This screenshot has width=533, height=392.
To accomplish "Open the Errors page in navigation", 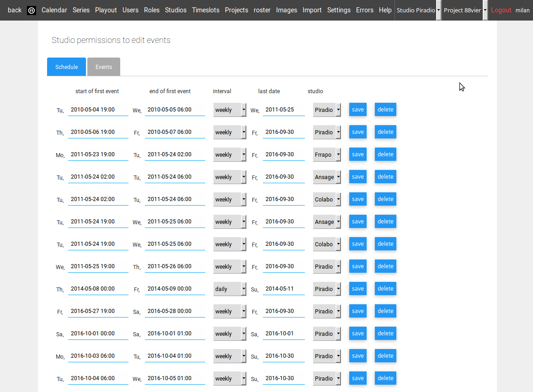I will pyautogui.click(x=364, y=10).
